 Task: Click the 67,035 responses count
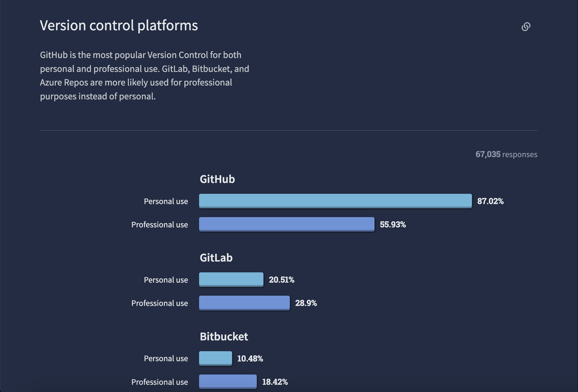pos(506,154)
